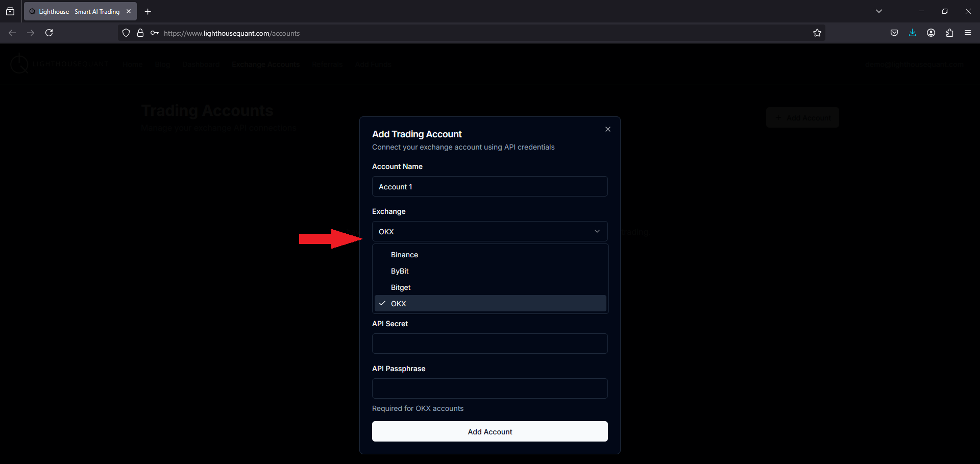Open the new tab plus button
This screenshot has width=980, height=464.
point(148,11)
